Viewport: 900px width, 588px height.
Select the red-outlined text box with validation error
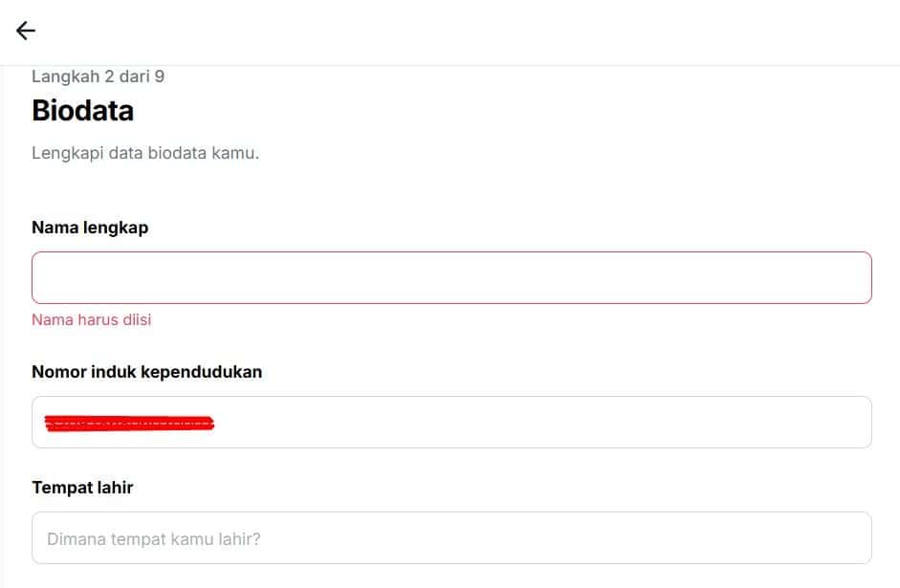pyautogui.click(x=451, y=277)
